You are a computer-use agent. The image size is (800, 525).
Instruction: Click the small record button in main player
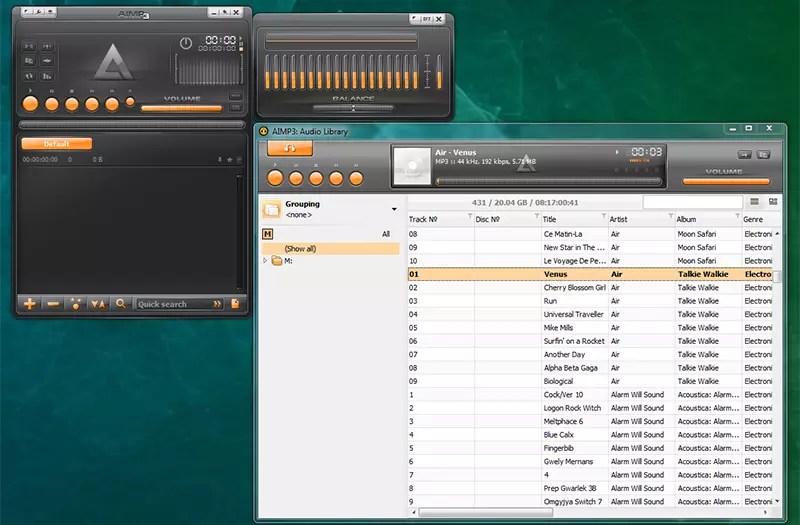130,102
